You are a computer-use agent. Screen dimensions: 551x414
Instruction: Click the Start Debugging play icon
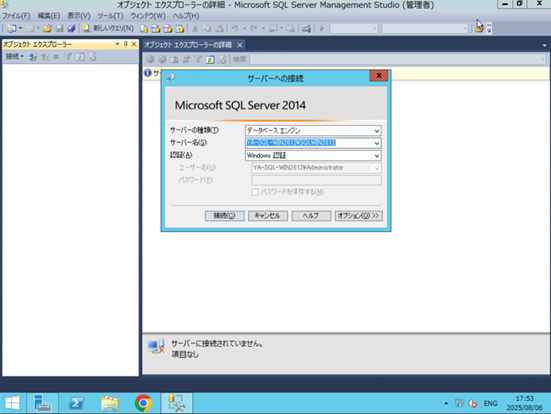[x=322, y=28]
